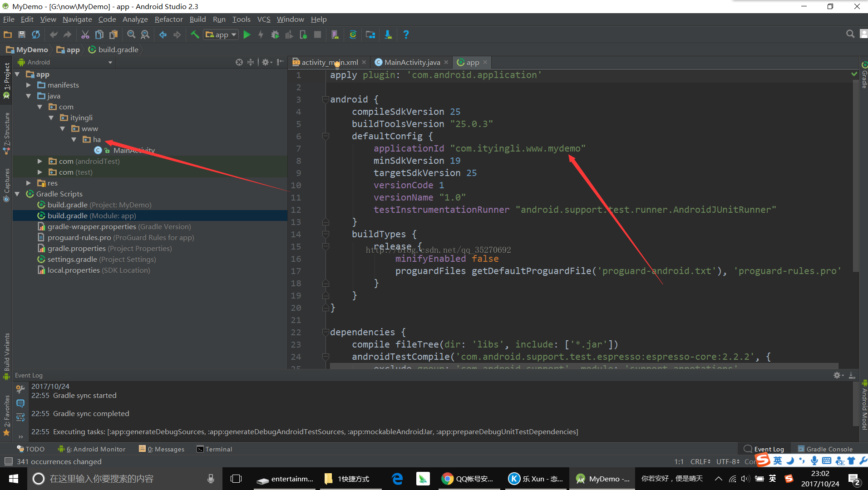Fold the dependencies block at line 22
Viewport: 868px width, 490px height.
(325, 332)
